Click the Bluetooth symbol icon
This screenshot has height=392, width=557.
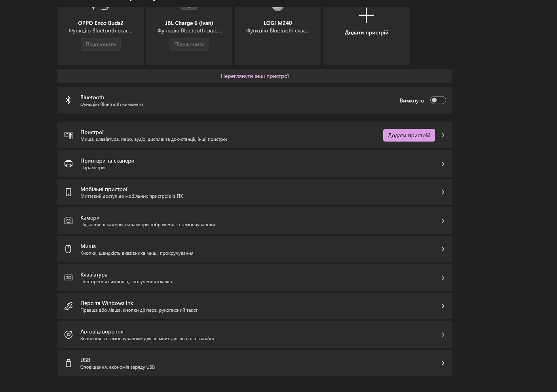(x=68, y=100)
